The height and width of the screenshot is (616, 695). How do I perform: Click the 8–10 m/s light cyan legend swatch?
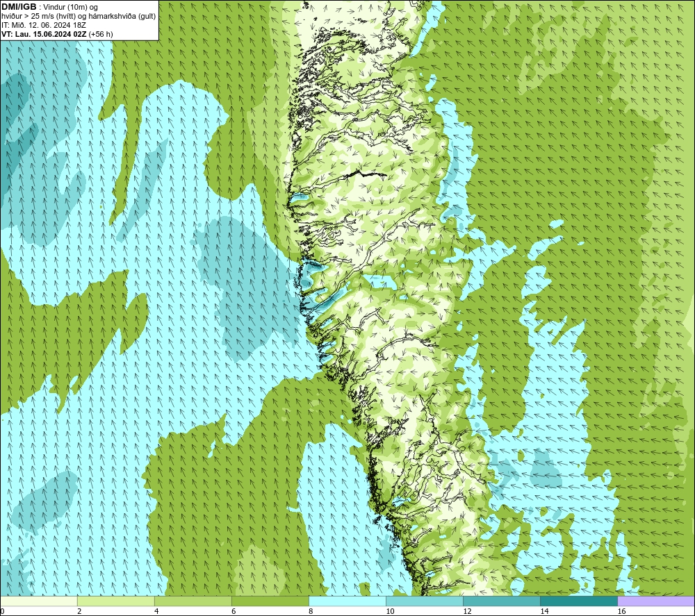347,601
